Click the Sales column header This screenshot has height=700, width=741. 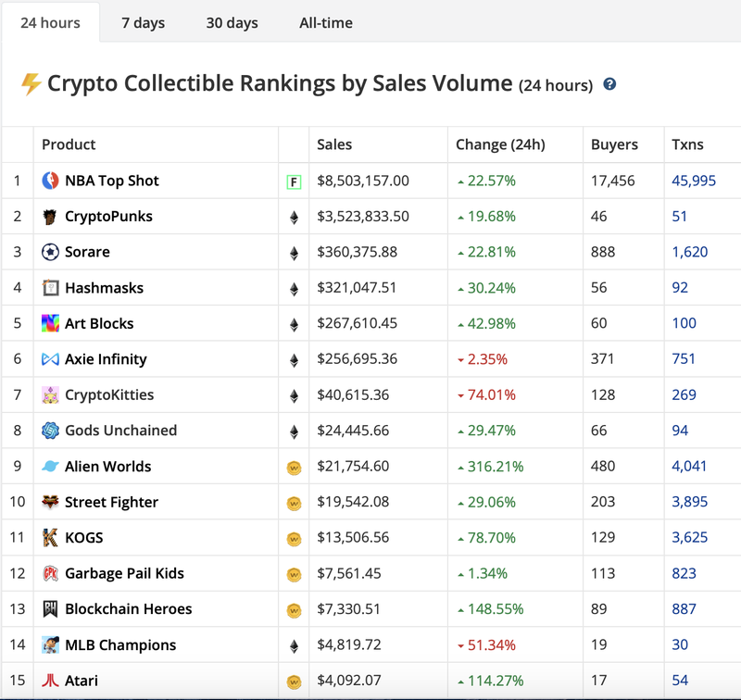[334, 144]
